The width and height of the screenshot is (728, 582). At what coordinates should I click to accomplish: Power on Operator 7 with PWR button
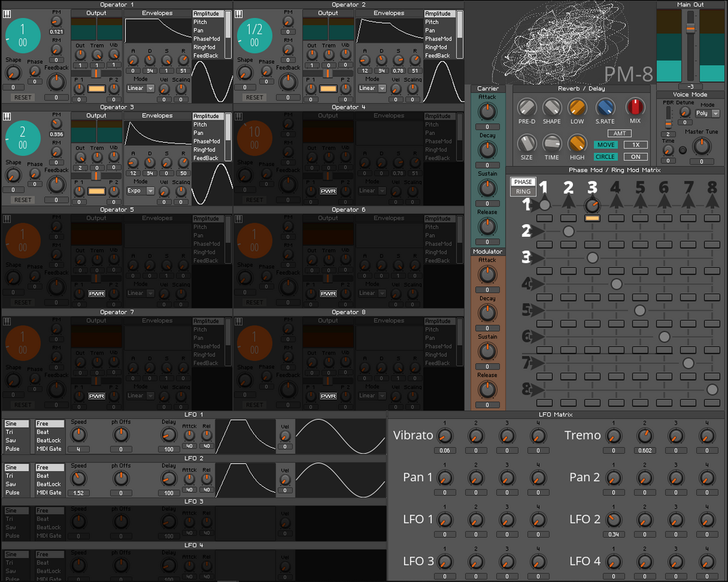tap(96, 396)
